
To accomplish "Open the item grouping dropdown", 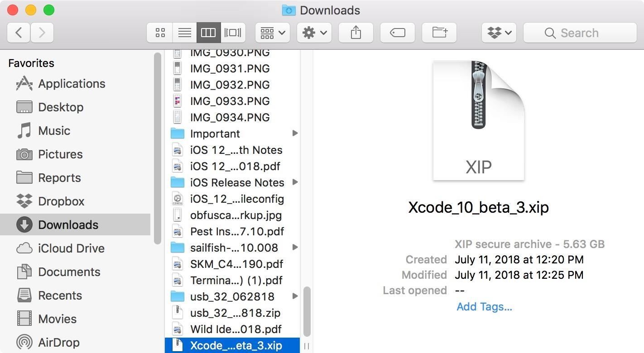I will pos(272,32).
